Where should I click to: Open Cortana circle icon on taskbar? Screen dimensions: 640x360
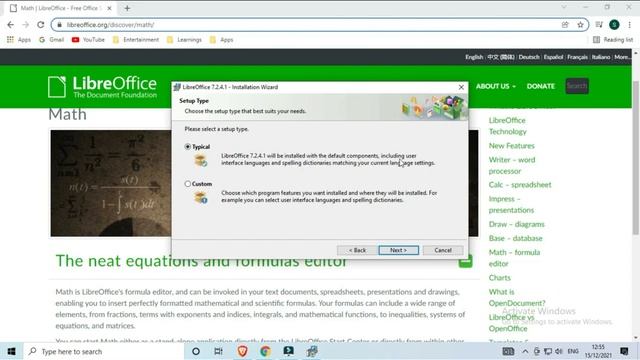tap(196, 351)
